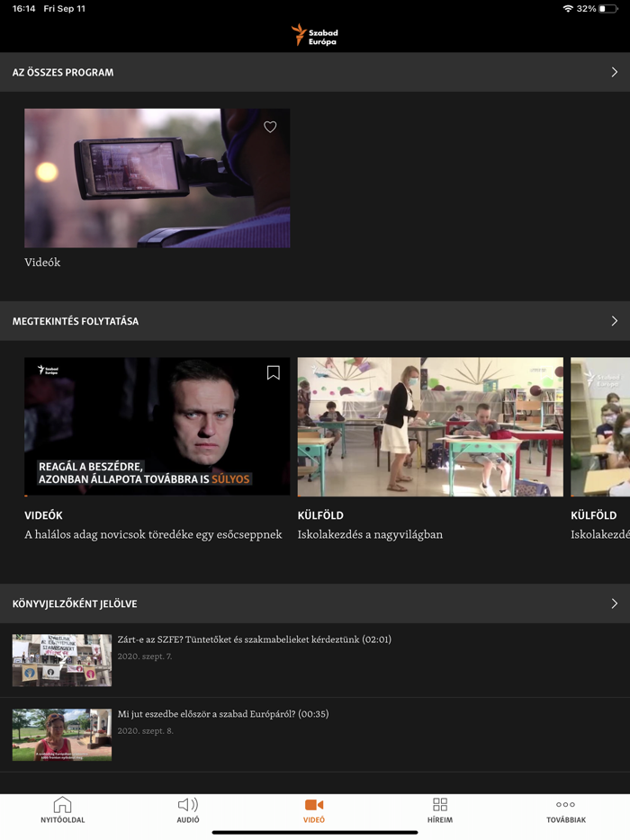This screenshot has height=840, width=630.
Task: Toggle bookmark on the Navalny video
Action: [274, 373]
